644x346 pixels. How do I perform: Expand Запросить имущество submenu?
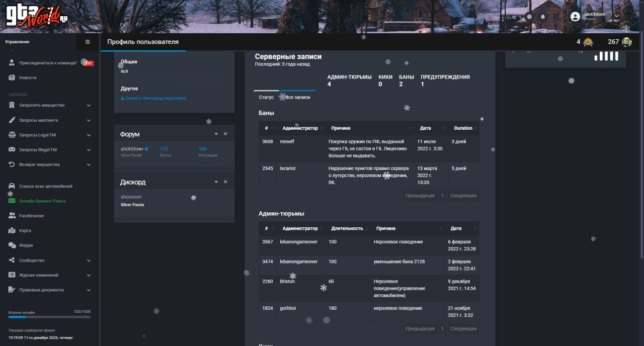tap(89, 105)
